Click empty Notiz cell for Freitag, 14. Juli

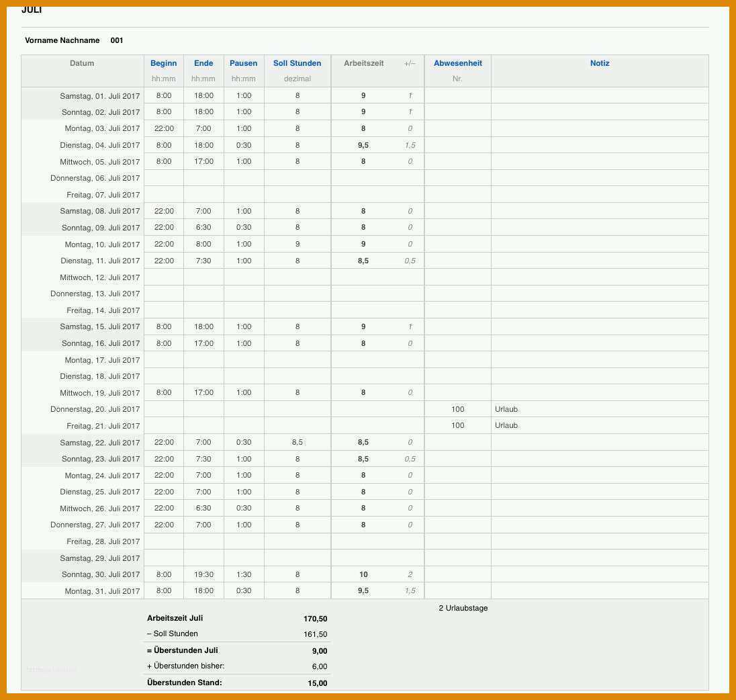[x=600, y=310]
